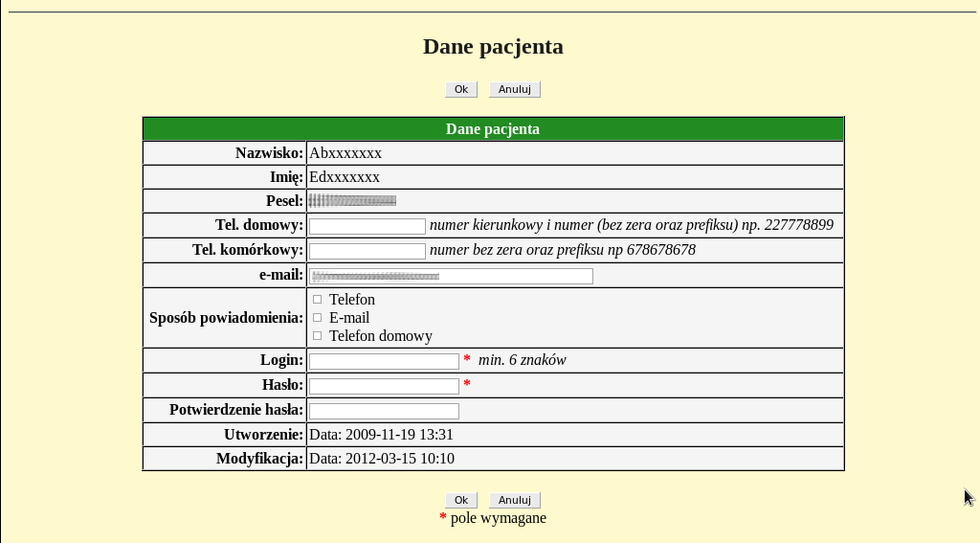
Task: Click the top Ok button
Action: [461, 89]
